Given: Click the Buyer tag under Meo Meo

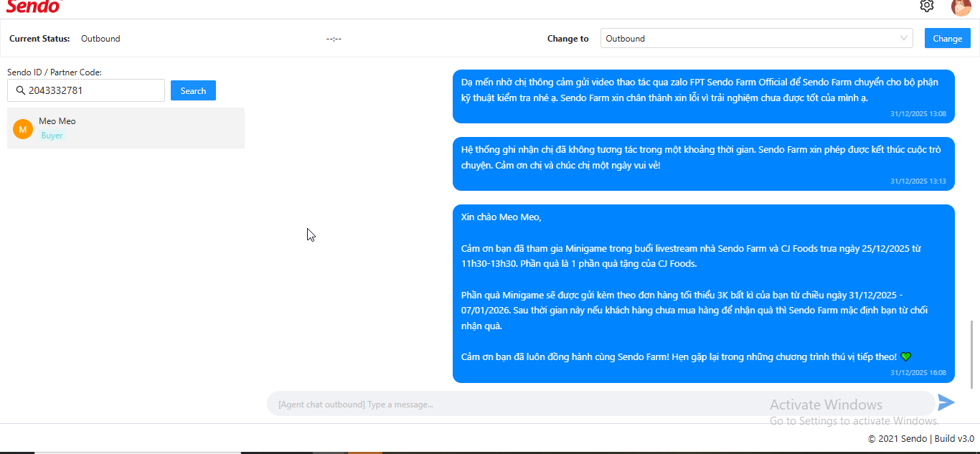Looking at the screenshot, I should 52,136.
